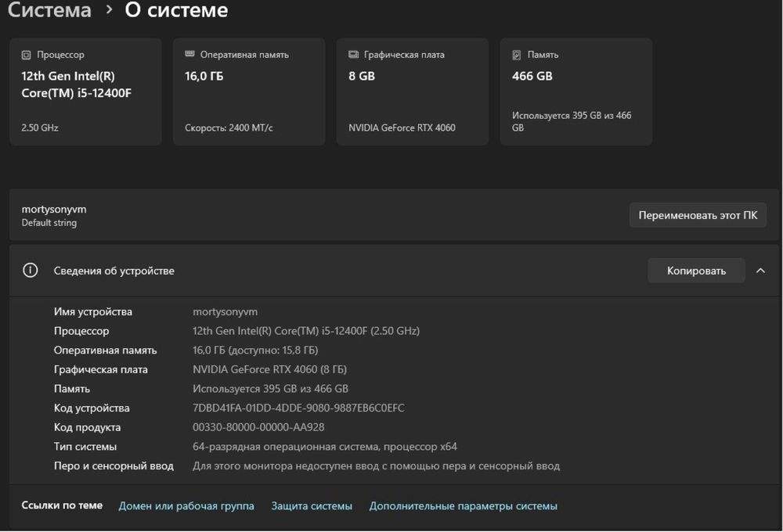
Task: Click the Код продукта label
Action: tap(88, 428)
